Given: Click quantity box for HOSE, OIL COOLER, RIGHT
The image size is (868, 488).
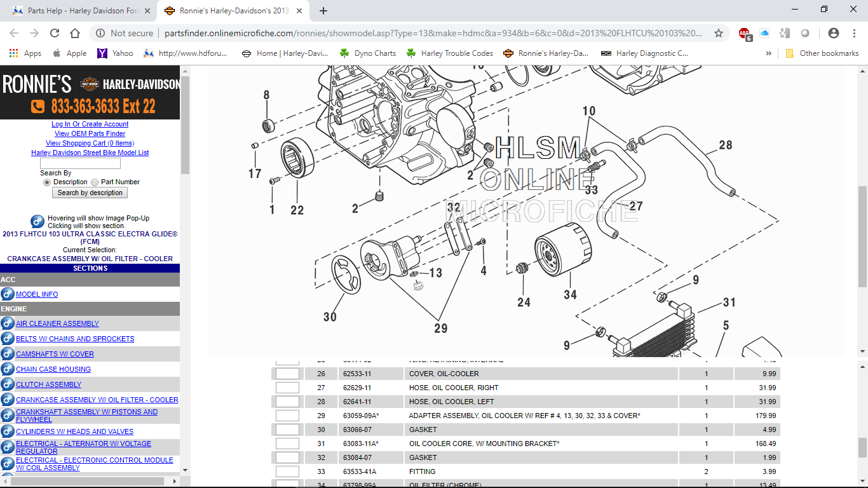Looking at the screenshot, I should (287, 388).
